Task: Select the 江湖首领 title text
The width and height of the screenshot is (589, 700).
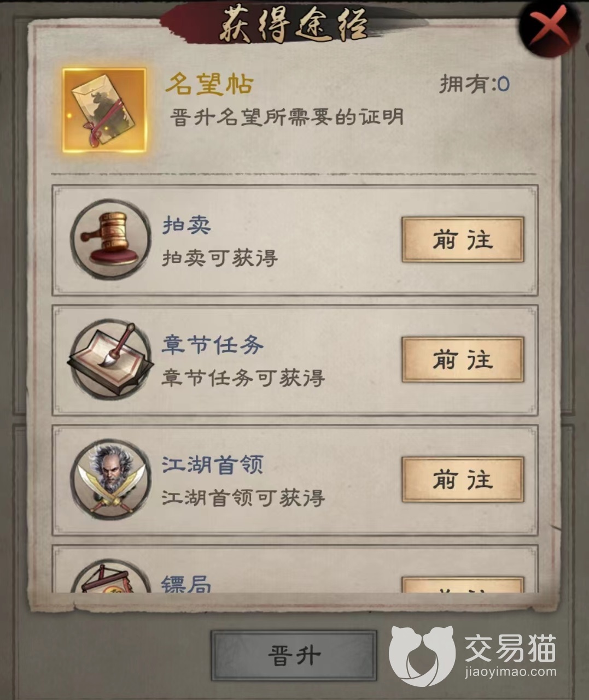Action: point(212,465)
